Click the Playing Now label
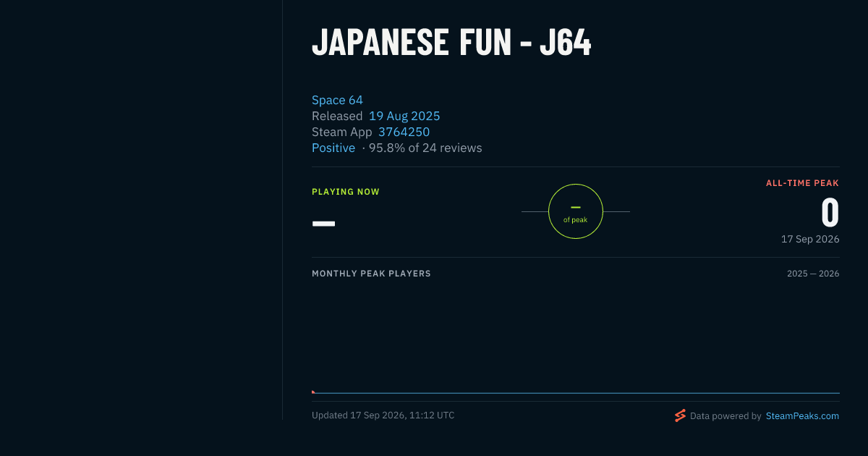The height and width of the screenshot is (456, 868). (x=346, y=192)
